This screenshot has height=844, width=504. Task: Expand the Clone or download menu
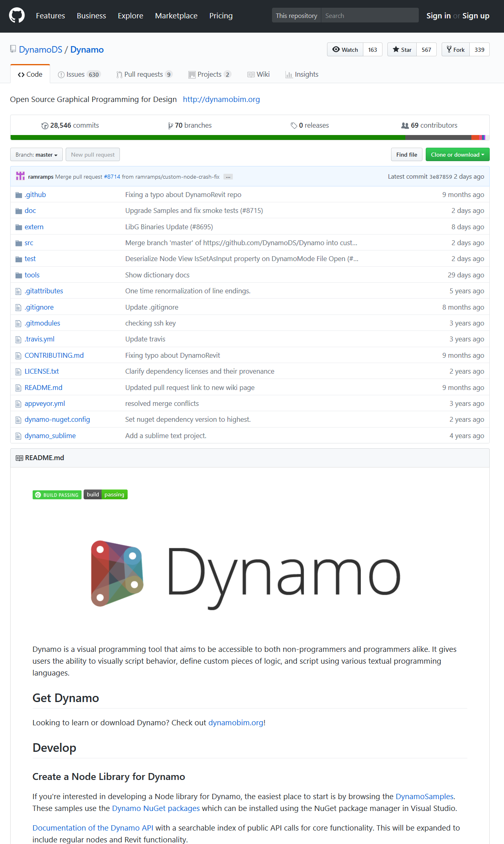tap(457, 155)
